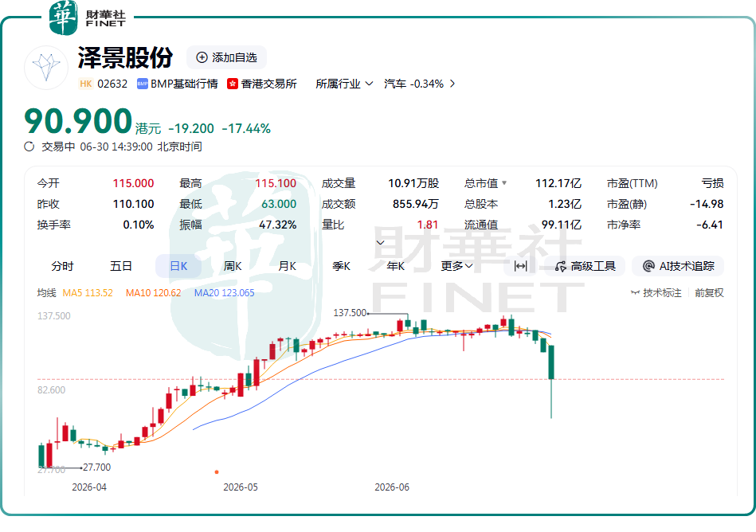Click the 财華社 FINET header logo
Screen dimensions: 756x532
(x=88, y=18)
